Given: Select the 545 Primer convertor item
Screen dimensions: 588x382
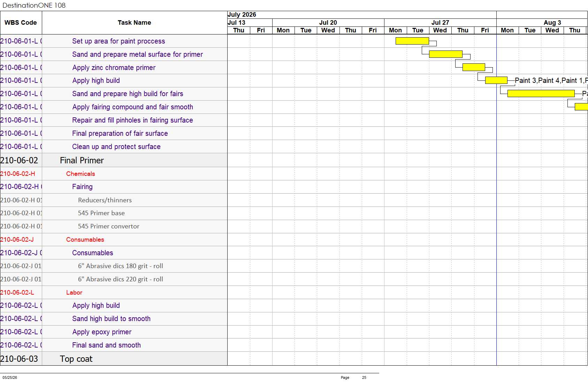Looking at the screenshot, I should coord(109,226).
